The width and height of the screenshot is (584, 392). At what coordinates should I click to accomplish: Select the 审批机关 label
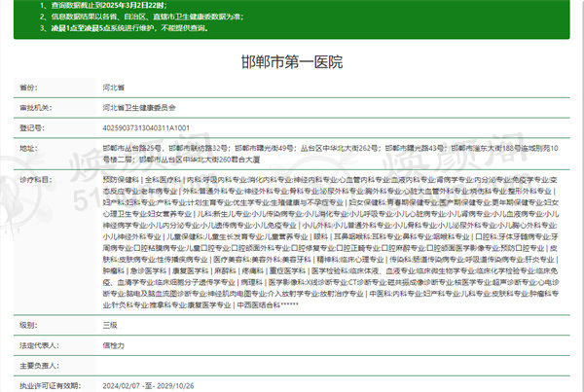(x=36, y=108)
